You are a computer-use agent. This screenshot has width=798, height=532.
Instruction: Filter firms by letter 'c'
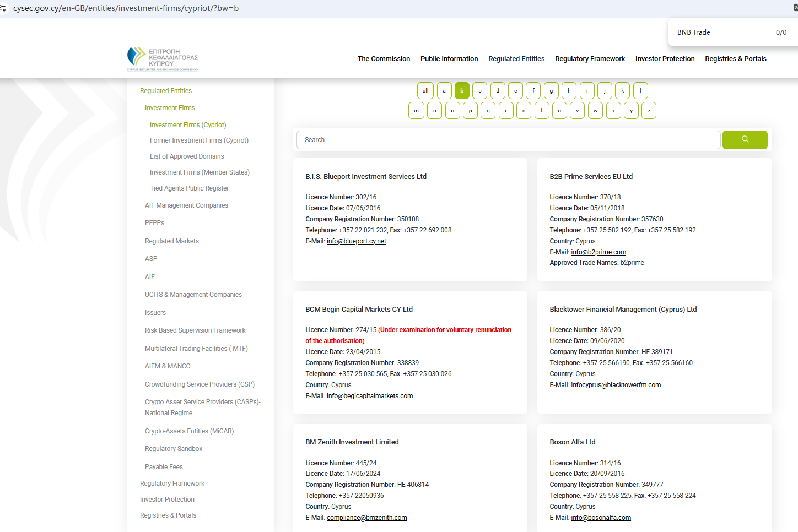click(x=479, y=91)
